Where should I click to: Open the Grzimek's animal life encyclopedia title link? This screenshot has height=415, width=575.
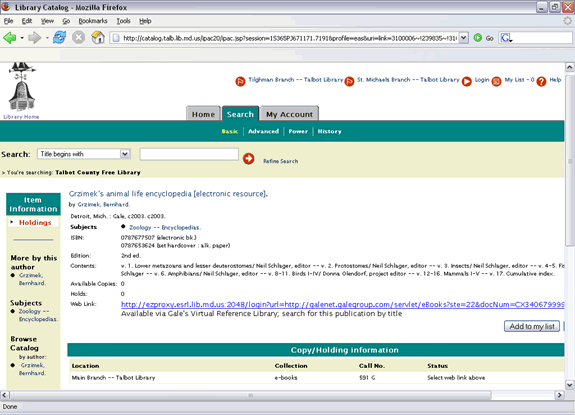168,194
